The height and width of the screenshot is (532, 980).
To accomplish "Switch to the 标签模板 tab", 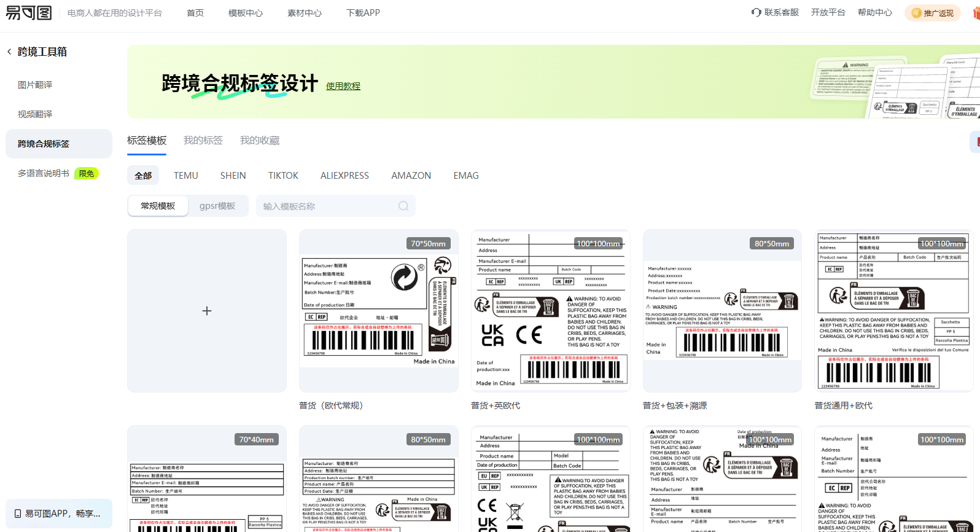I will pos(147,141).
